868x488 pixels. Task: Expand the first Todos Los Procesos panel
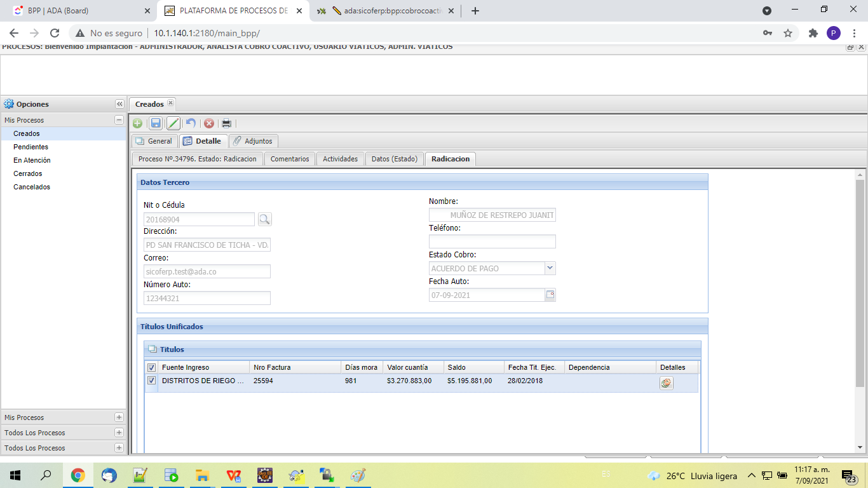pos(119,433)
